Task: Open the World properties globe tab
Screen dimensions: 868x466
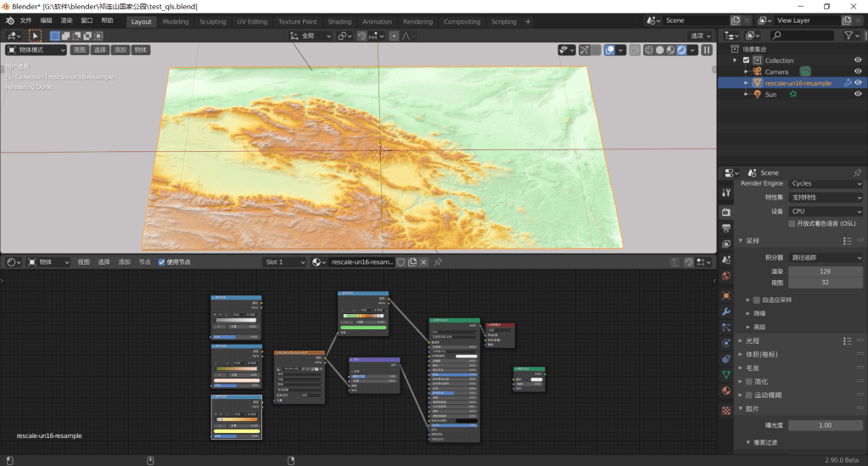Action: click(x=726, y=276)
